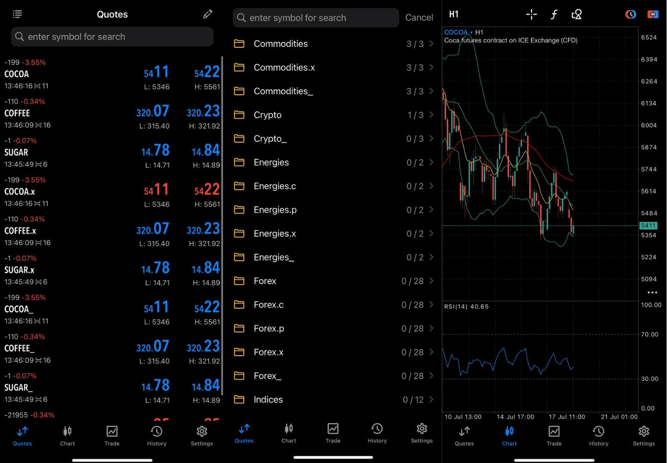Screen dimensions: 667x463
Task: Expand the Crypto folder
Action: pos(334,115)
